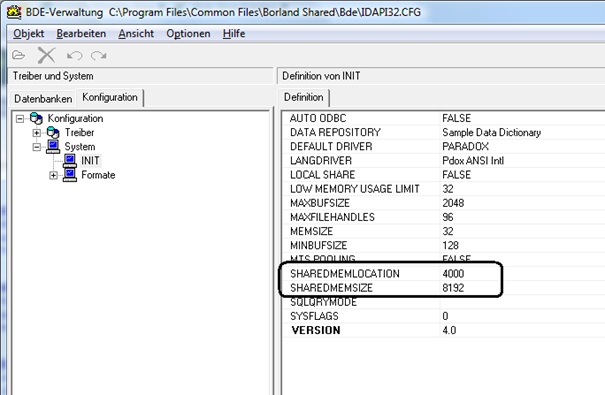605x395 pixels.
Task: Click the redo arrow toolbar icon
Action: click(x=99, y=56)
